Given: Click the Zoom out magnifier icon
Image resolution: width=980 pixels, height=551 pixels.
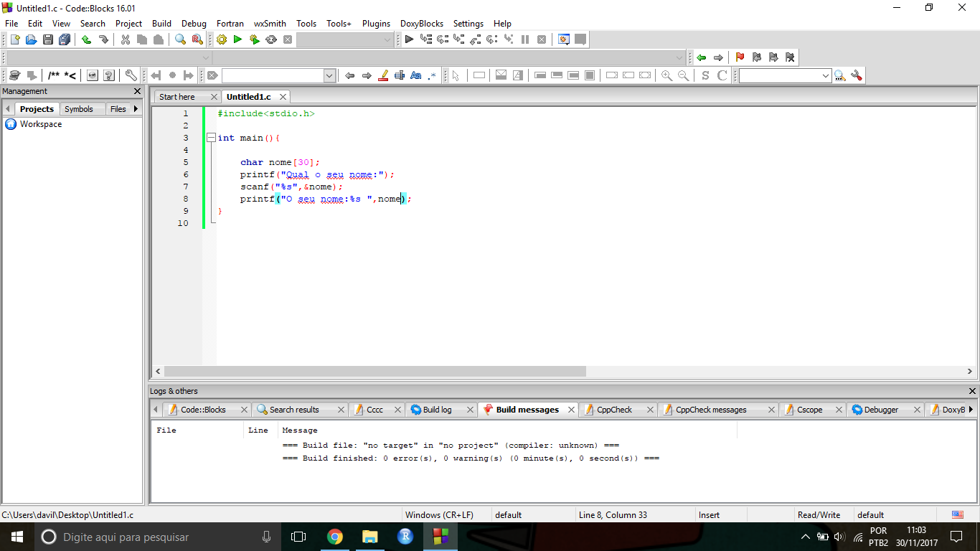Looking at the screenshot, I should (683, 75).
